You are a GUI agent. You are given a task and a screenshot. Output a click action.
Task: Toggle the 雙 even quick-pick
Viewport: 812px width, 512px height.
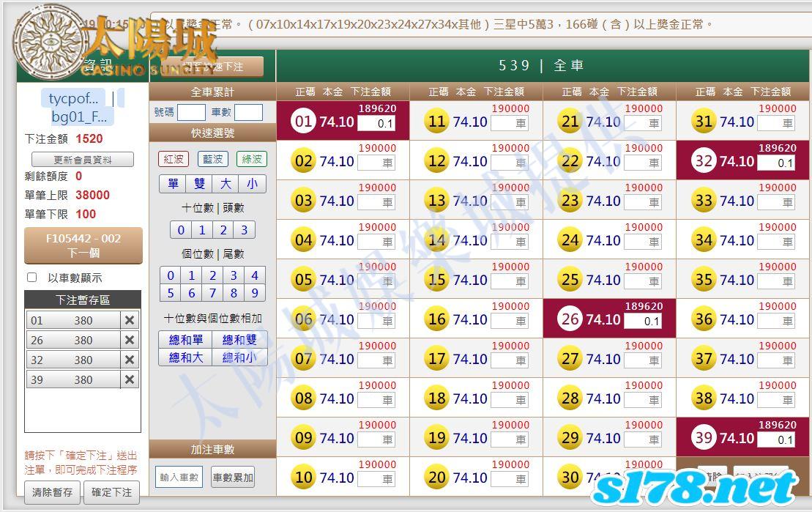click(199, 183)
